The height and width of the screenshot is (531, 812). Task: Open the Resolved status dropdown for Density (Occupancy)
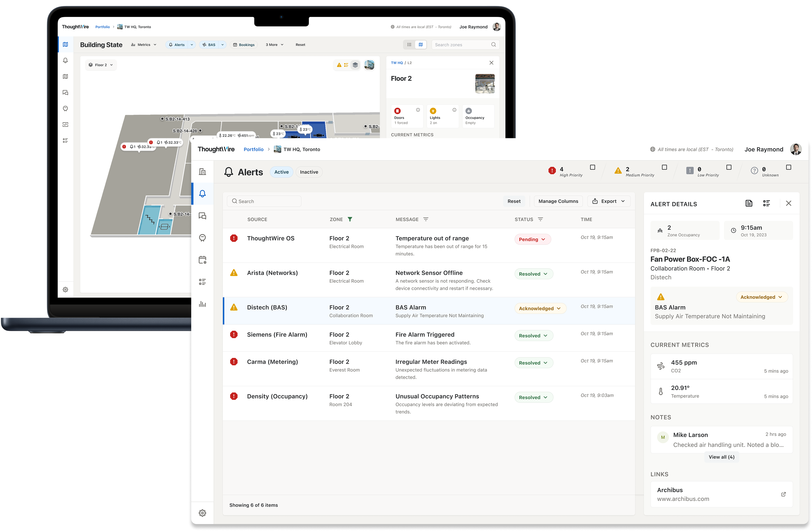pyautogui.click(x=534, y=397)
